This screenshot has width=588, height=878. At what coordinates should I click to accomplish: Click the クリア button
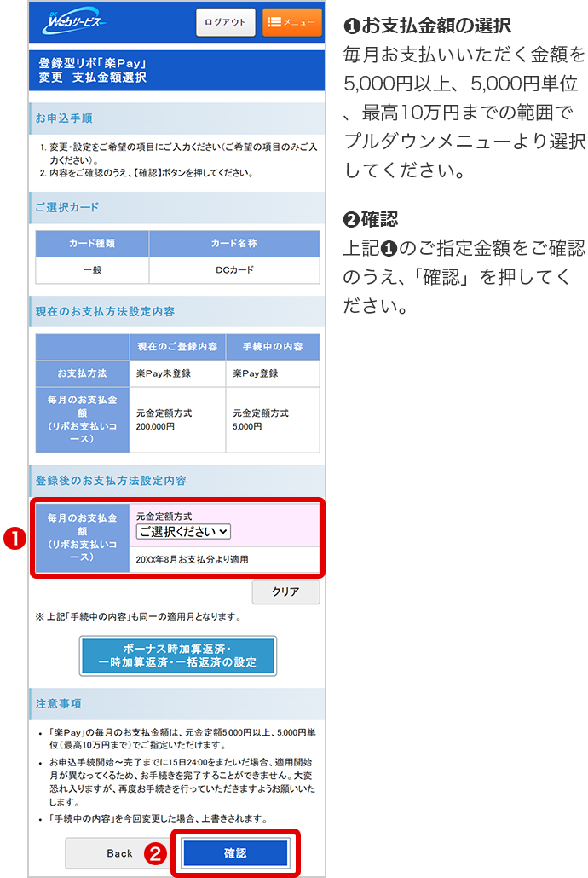point(285,592)
